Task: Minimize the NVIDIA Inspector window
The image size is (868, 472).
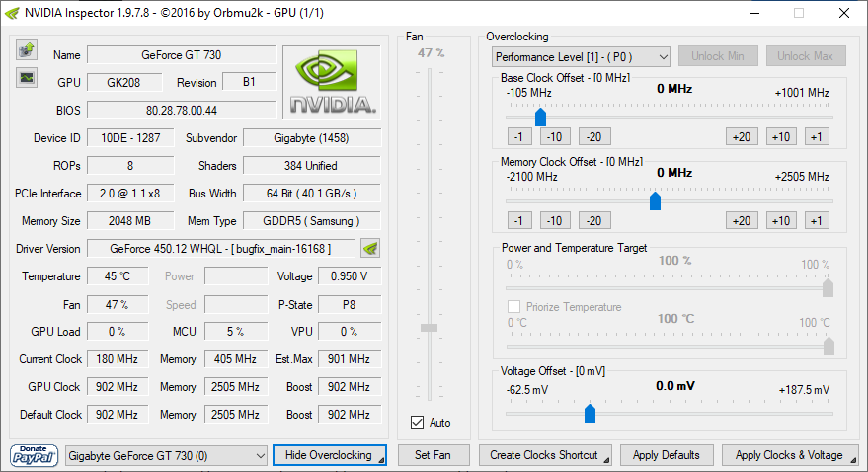Action: tap(754, 13)
